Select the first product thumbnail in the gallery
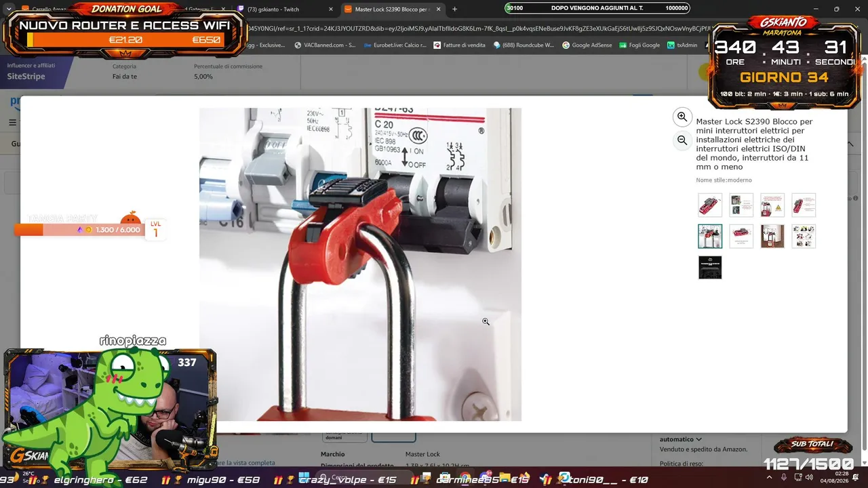 click(710, 205)
